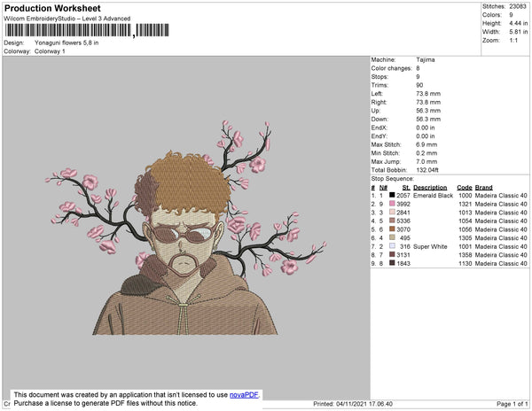Select the orange-brown swatch for 3070
This screenshot has height=411, width=532.
[x=392, y=229]
